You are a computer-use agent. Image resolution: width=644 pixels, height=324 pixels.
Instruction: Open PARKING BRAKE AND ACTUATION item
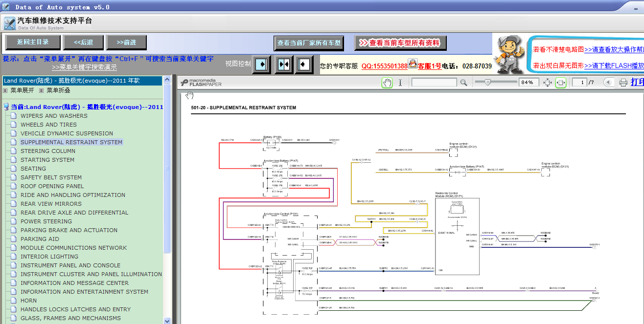(69, 230)
